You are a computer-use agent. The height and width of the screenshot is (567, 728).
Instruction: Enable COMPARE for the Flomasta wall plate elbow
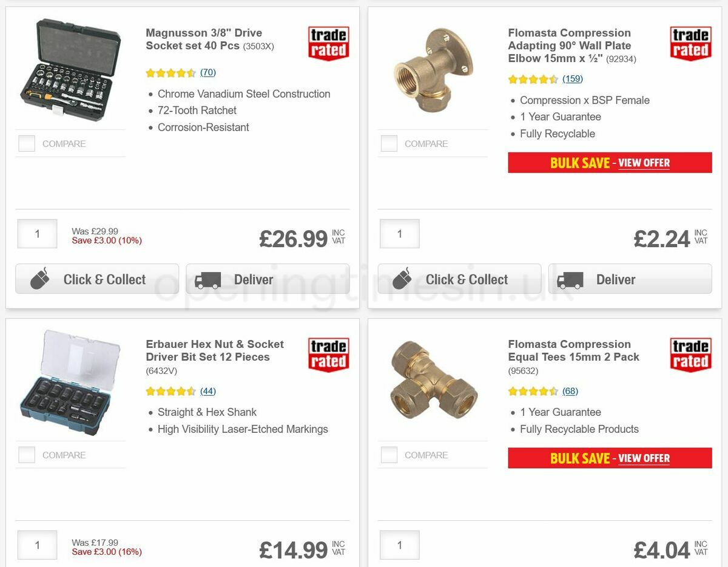pyautogui.click(x=389, y=143)
